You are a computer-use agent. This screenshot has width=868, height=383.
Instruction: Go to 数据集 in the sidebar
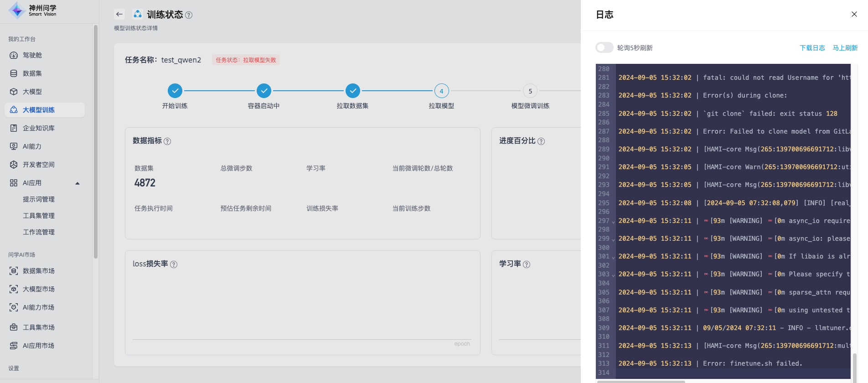[x=32, y=73]
